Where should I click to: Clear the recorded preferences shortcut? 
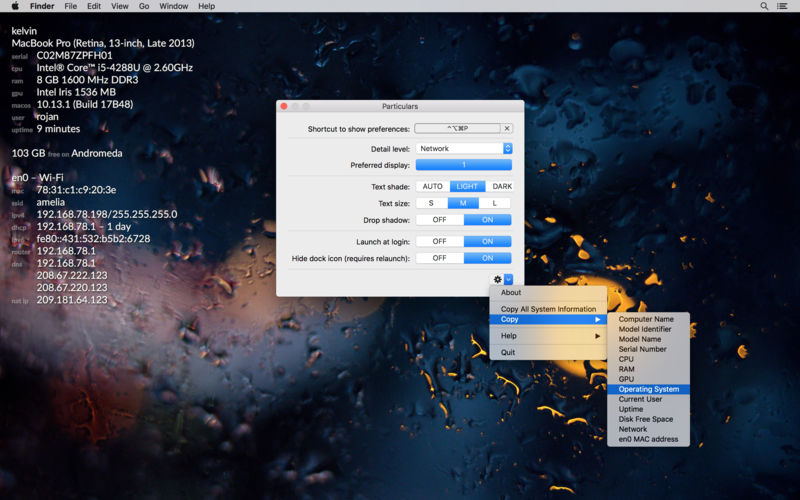pyautogui.click(x=507, y=129)
